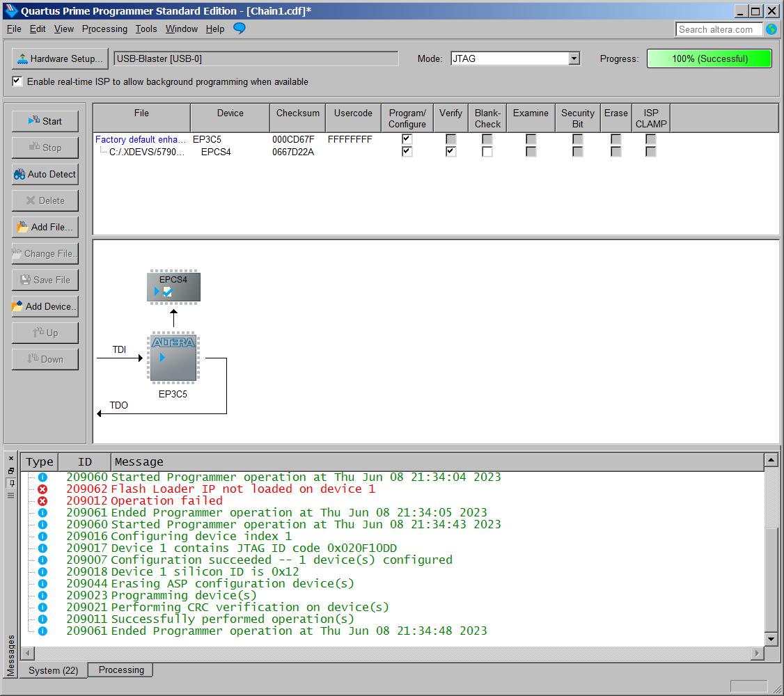Select Factory default enha... file row
The image size is (784, 696).
pos(141,139)
